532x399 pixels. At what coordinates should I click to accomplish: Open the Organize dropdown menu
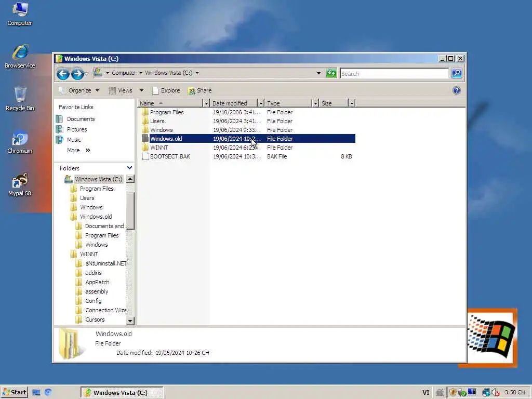coord(79,90)
